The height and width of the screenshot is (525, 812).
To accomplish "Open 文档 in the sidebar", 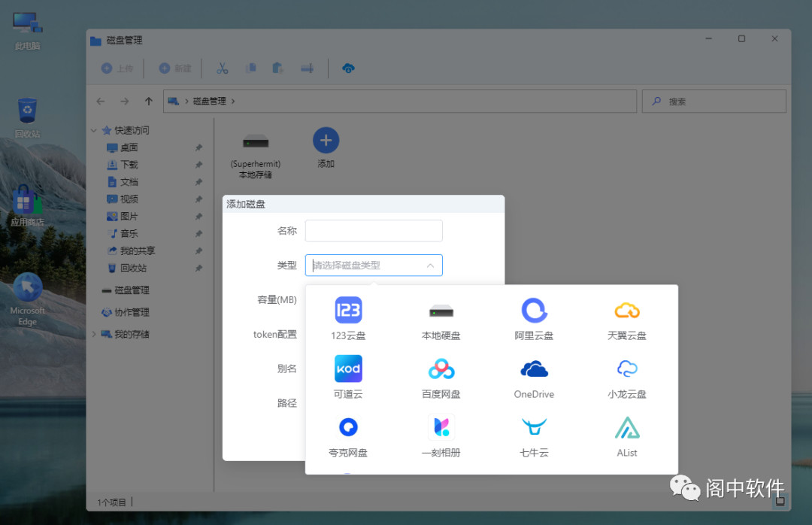I will [123, 182].
